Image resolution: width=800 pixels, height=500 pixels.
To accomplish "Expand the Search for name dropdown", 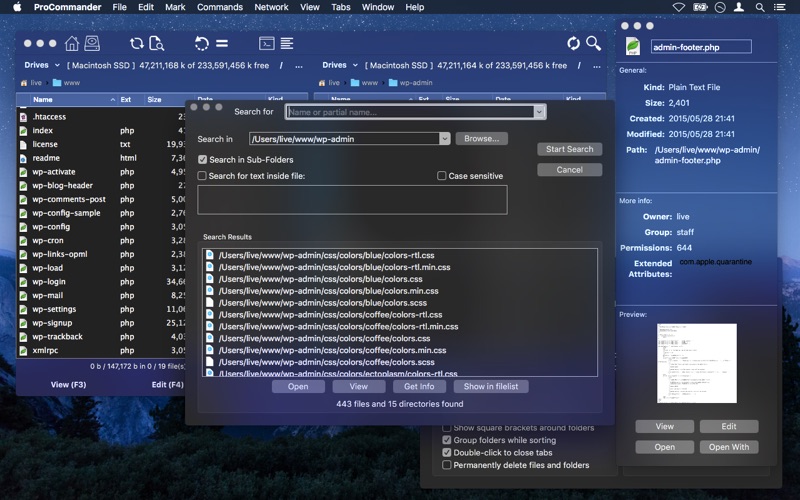I will (540, 112).
